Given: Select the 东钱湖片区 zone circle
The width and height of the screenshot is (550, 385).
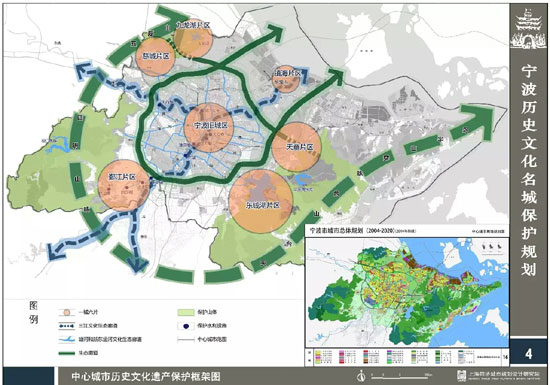Looking at the screenshot, I should pyautogui.click(x=261, y=201).
